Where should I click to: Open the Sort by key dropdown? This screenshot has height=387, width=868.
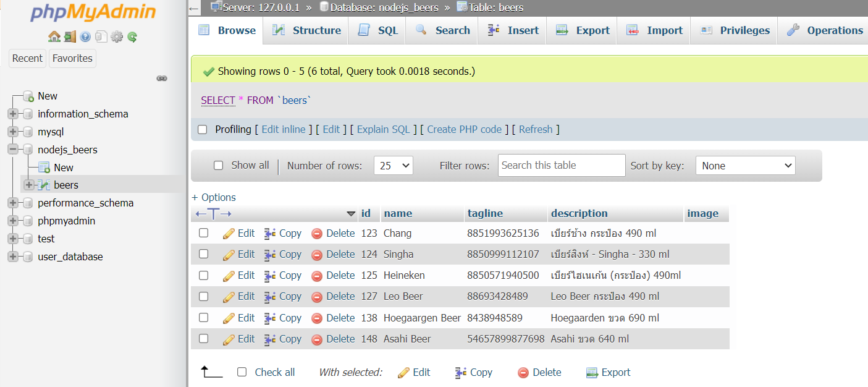click(x=745, y=166)
